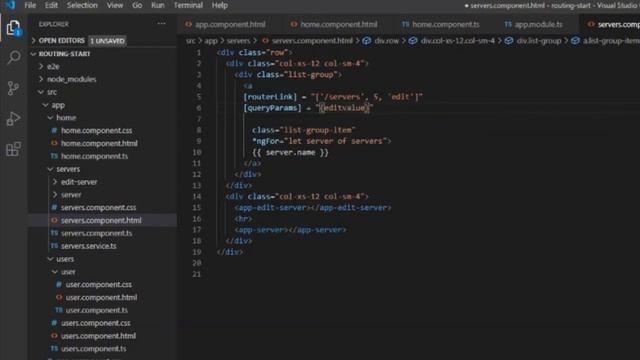Viewport: 640px width, 360px height.
Task: Open the Selection menu
Action: coord(82,5)
